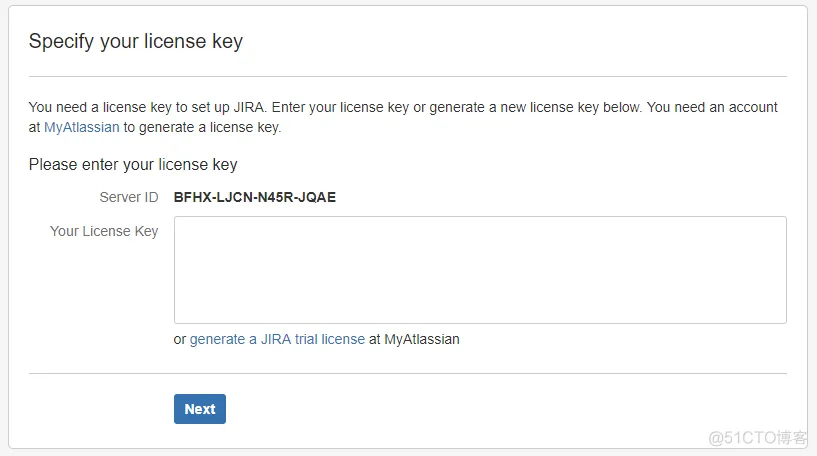Image resolution: width=817 pixels, height=456 pixels.
Task: Click the plain text 'at MyAtlassian' after trial link
Action: (414, 339)
